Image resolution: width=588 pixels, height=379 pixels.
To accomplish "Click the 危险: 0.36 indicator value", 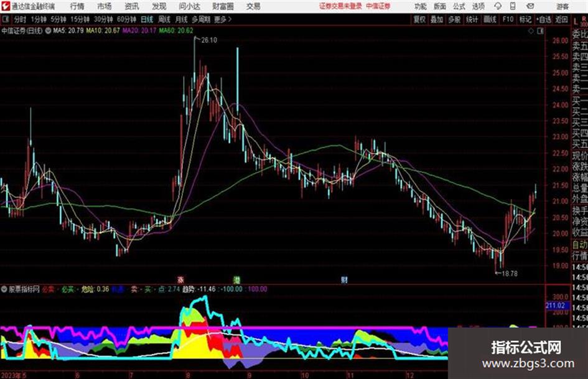I will [x=95, y=289].
